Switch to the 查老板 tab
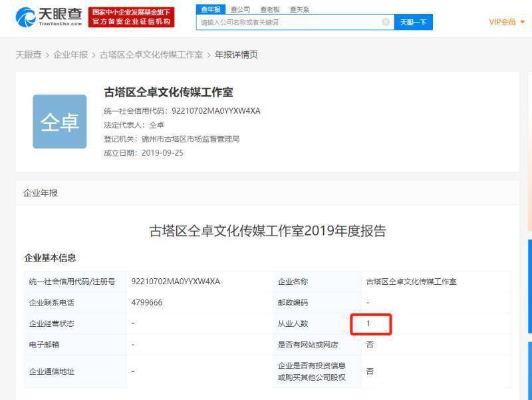 [269, 9]
